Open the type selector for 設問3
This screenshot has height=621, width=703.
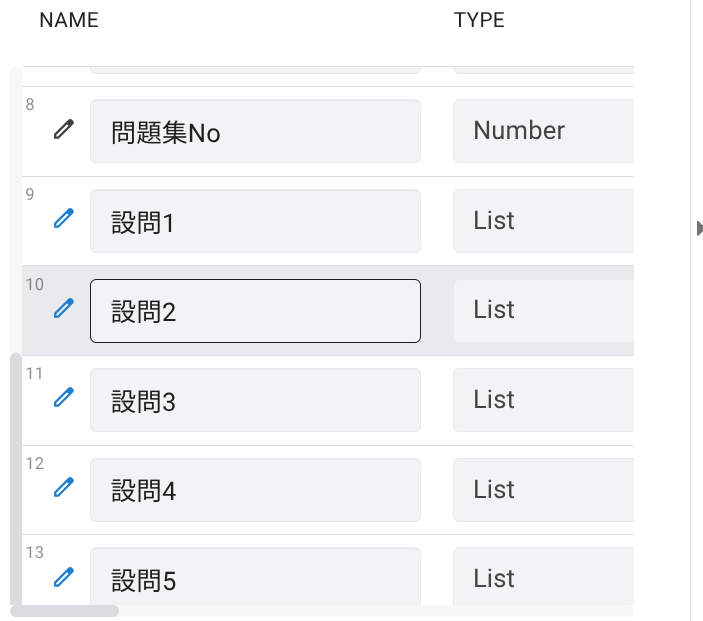pyautogui.click(x=543, y=400)
